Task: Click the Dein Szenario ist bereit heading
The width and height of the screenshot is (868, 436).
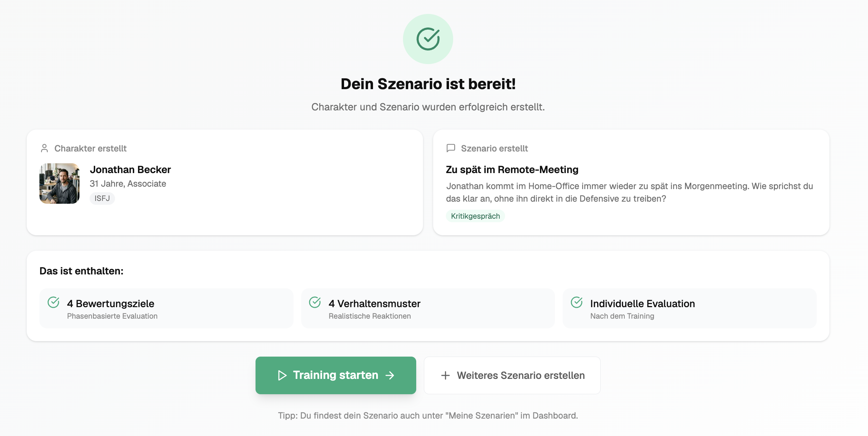Action: click(x=428, y=84)
